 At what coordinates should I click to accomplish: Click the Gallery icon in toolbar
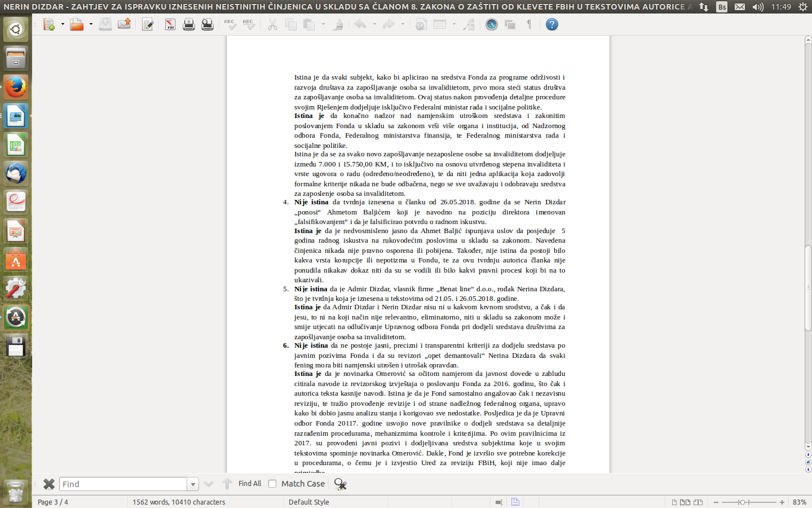510,24
